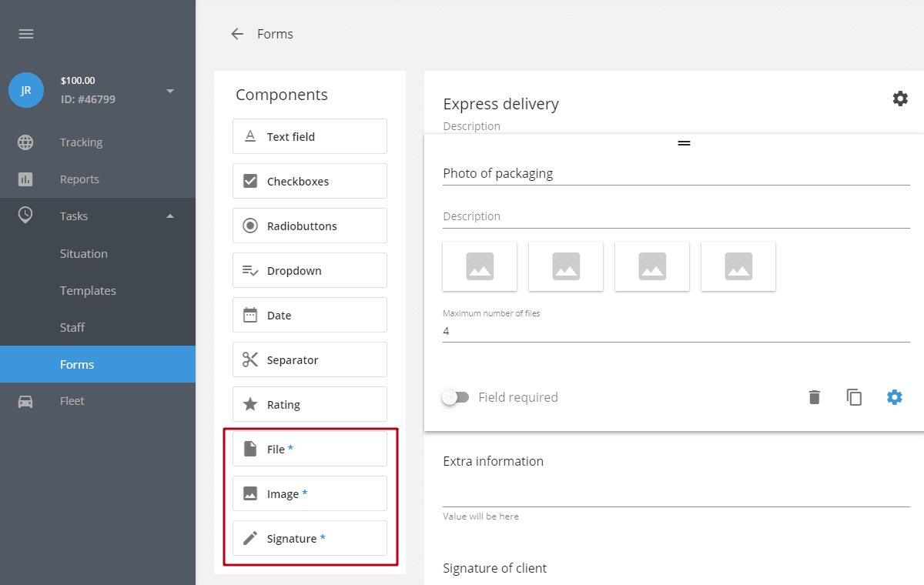The image size is (924, 585).
Task: Click the Forms breadcrumb title
Action: coord(275,34)
